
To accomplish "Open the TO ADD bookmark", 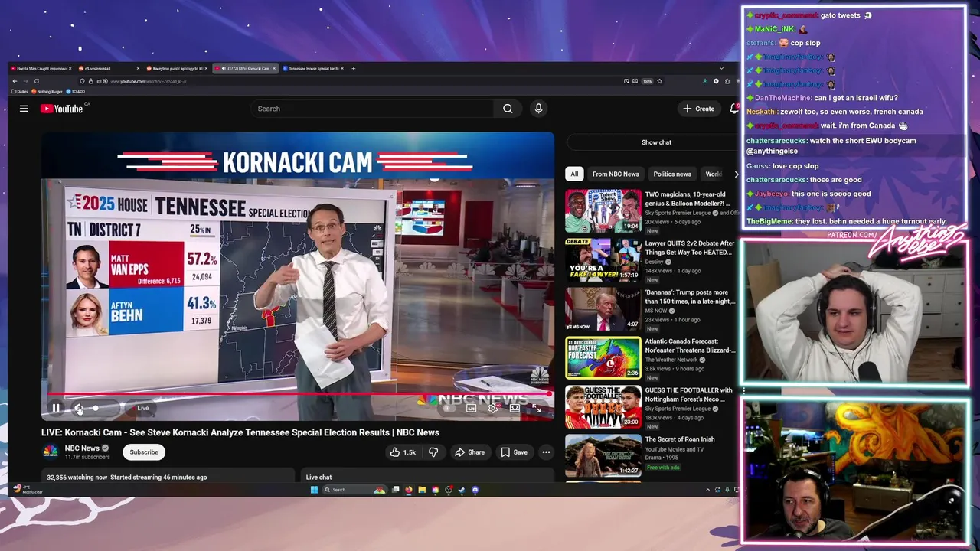I will click(76, 91).
